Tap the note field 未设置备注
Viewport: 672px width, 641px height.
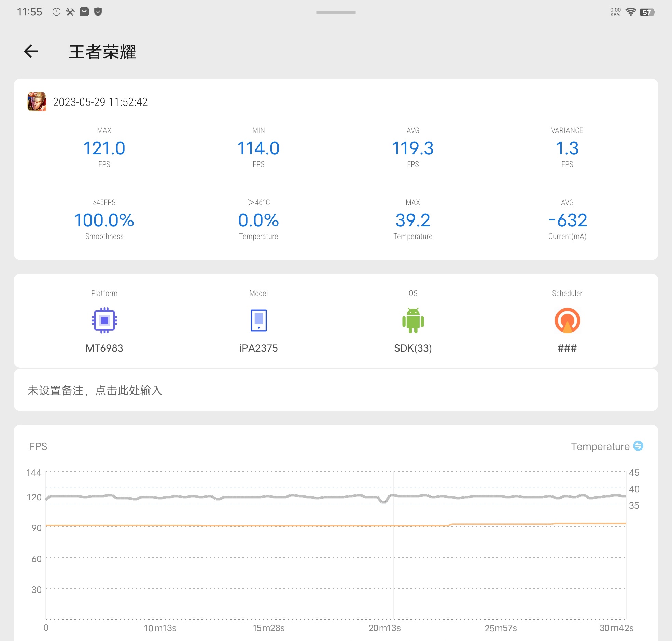[x=336, y=390]
